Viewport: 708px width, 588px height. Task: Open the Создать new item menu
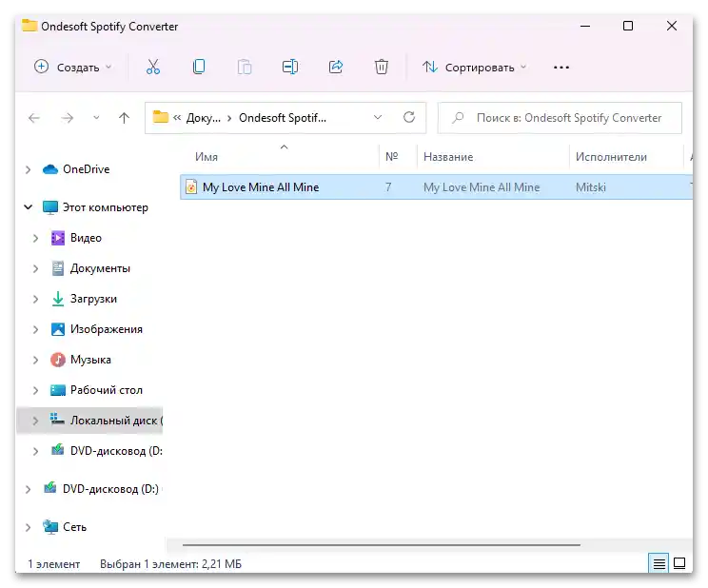click(x=73, y=67)
